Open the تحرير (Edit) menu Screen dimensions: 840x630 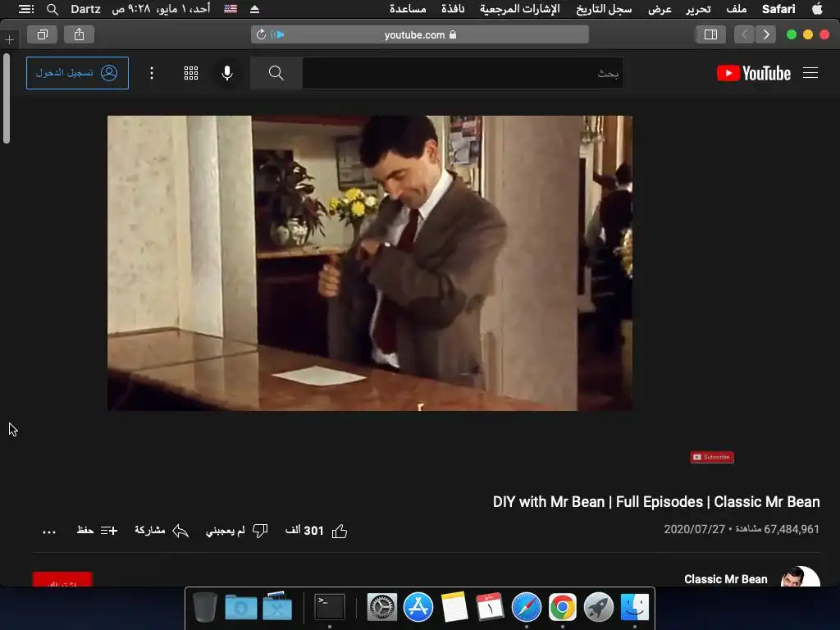698,8
